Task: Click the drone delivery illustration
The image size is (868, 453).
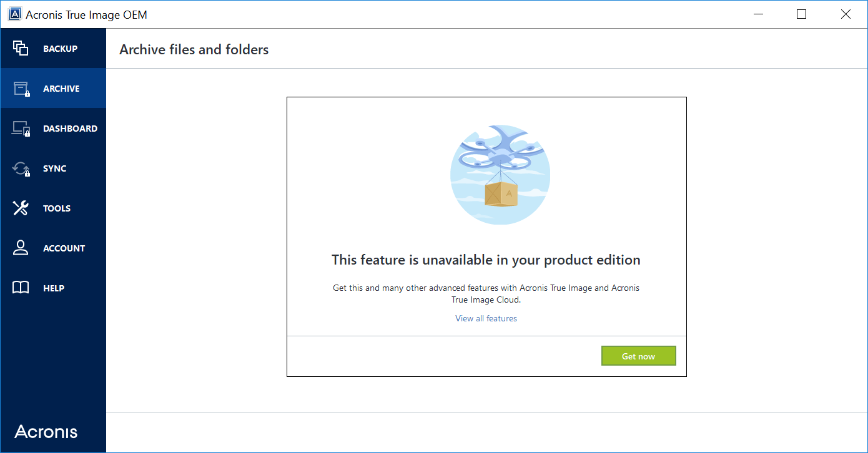Action: 500,174
